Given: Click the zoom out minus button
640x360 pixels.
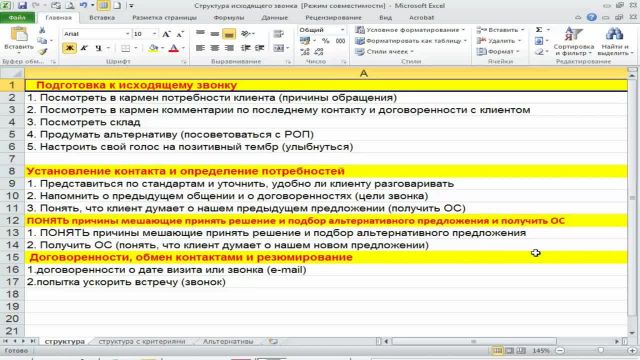Looking at the screenshot, I should 560,351.
